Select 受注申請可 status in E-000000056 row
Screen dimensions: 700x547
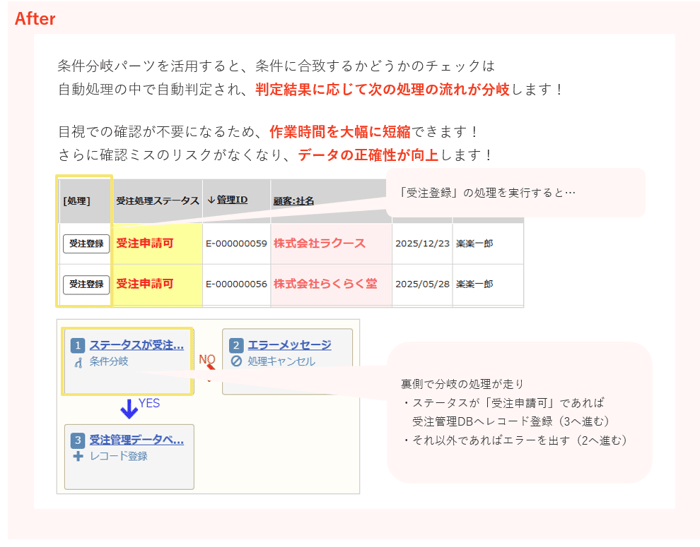[145, 284]
